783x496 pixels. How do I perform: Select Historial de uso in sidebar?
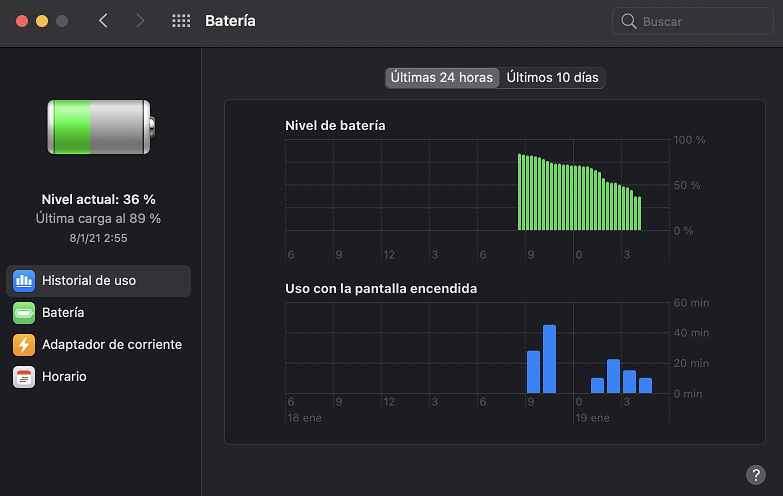pyautogui.click(x=89, y=281)
